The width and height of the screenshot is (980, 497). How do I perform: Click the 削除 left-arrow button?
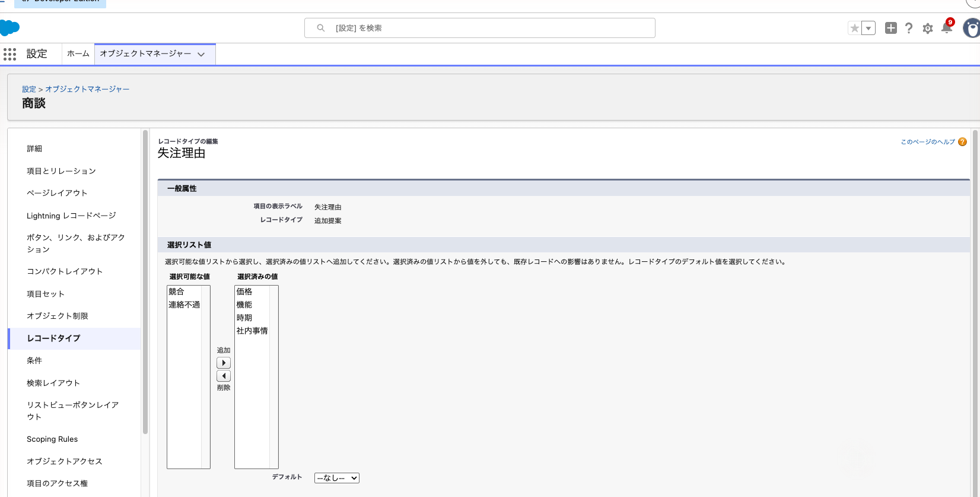224,376
